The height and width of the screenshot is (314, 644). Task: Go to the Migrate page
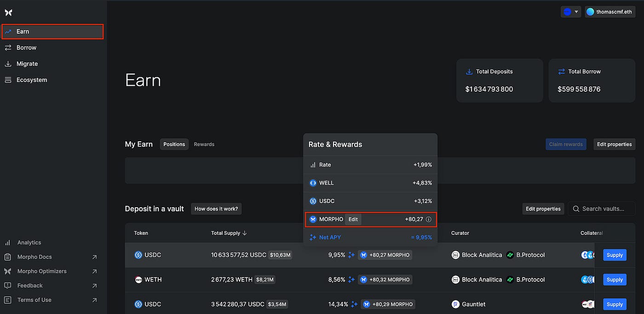[27, 64]
